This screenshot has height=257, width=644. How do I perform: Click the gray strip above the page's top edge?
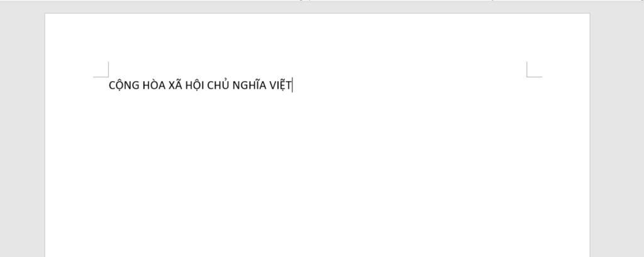point(317,8)
